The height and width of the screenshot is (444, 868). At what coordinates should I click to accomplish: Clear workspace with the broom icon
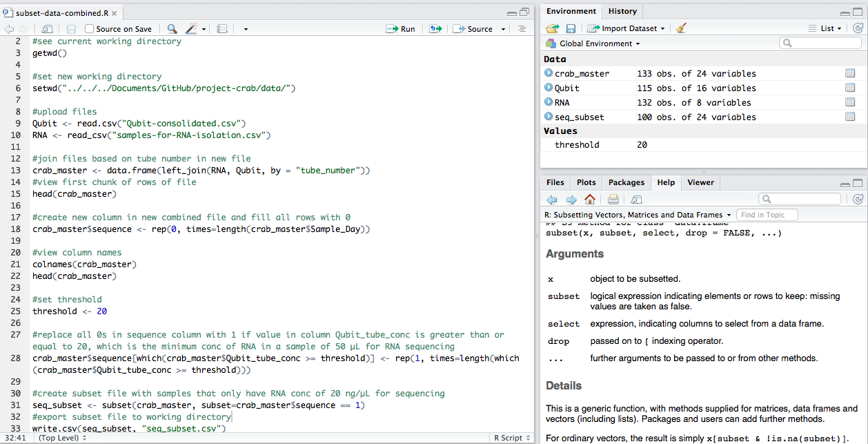pos(681,28)
